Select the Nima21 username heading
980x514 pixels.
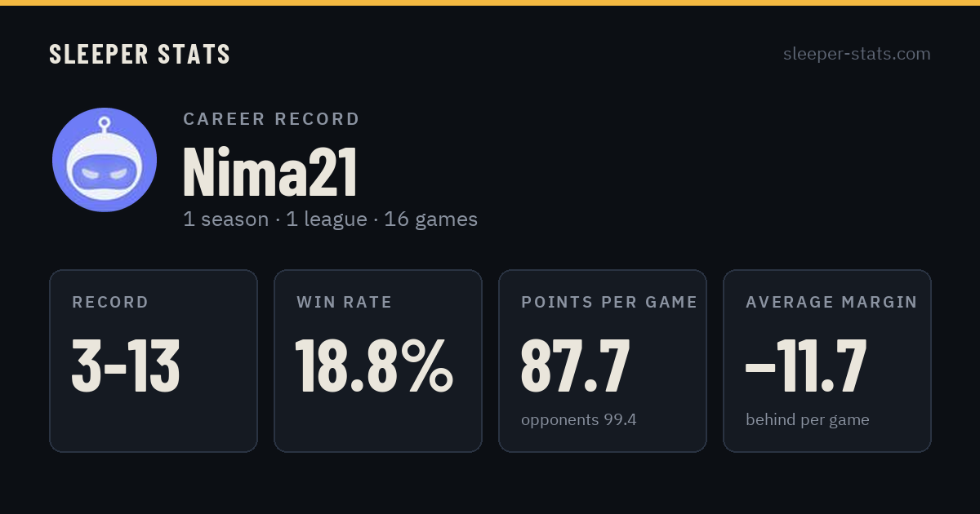tap(270, 171)
